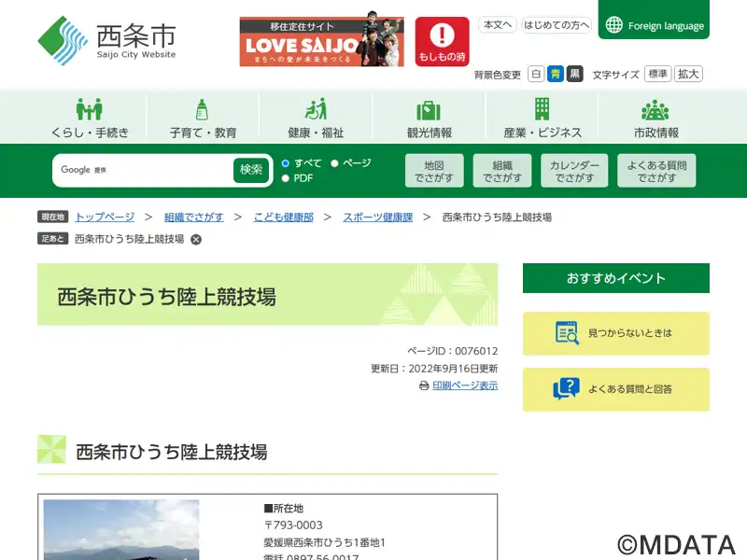
Task: Select the ページ search radio option
Action: 334,163
